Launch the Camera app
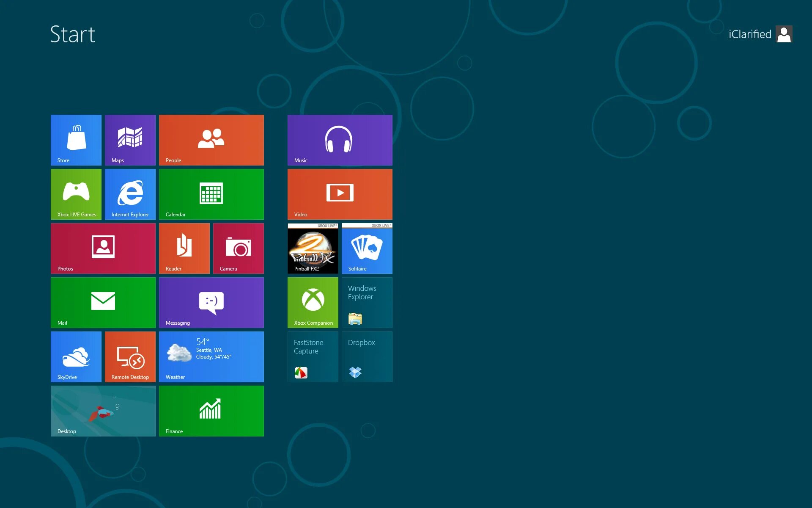Screen dimensions: 812x508 (x=239, y=248)
